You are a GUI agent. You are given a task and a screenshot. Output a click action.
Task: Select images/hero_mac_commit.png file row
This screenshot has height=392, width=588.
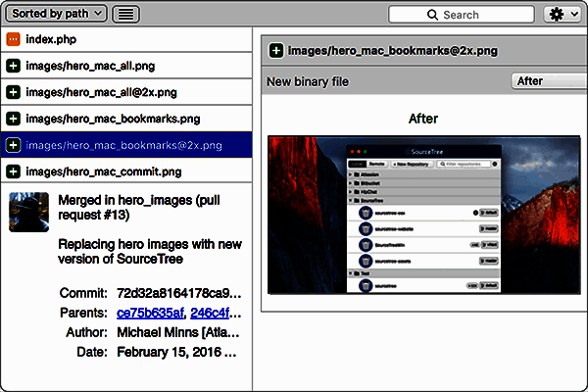[x=126, y=171]
